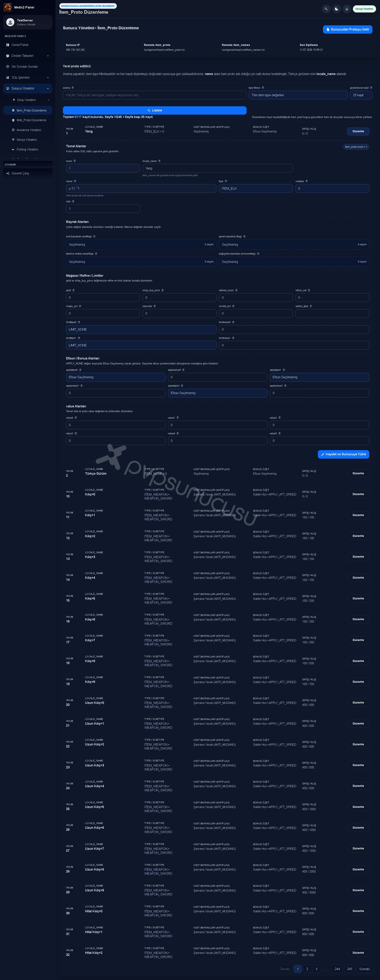Open the kısıt bayrakları (antiflag) multi-select

click(x=141, y=245)
